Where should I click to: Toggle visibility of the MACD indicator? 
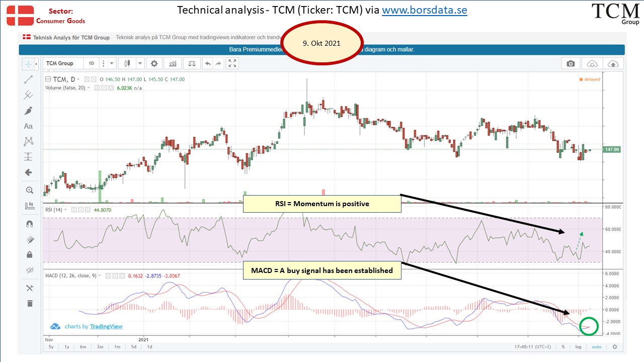pos(107,276)
